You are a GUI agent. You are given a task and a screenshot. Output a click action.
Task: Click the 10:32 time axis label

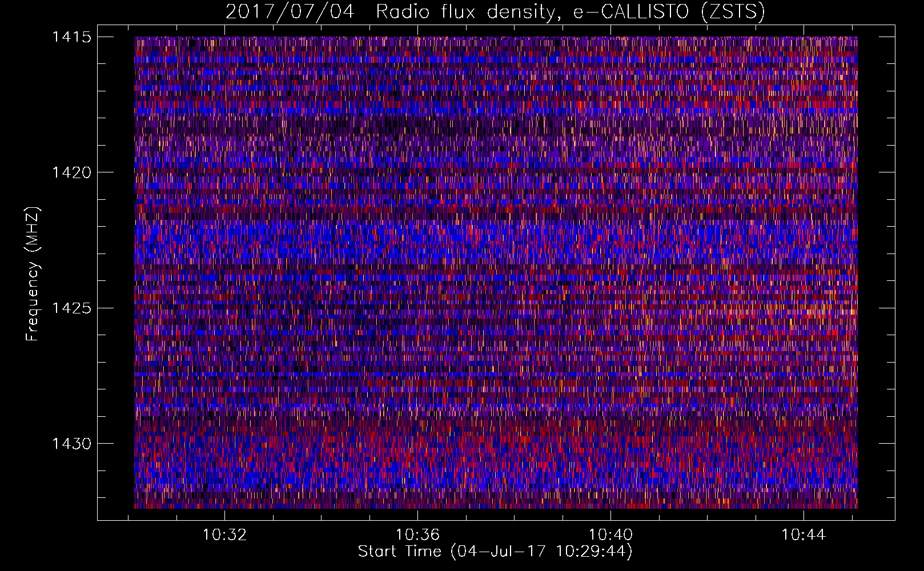click(x=225, y=535)
